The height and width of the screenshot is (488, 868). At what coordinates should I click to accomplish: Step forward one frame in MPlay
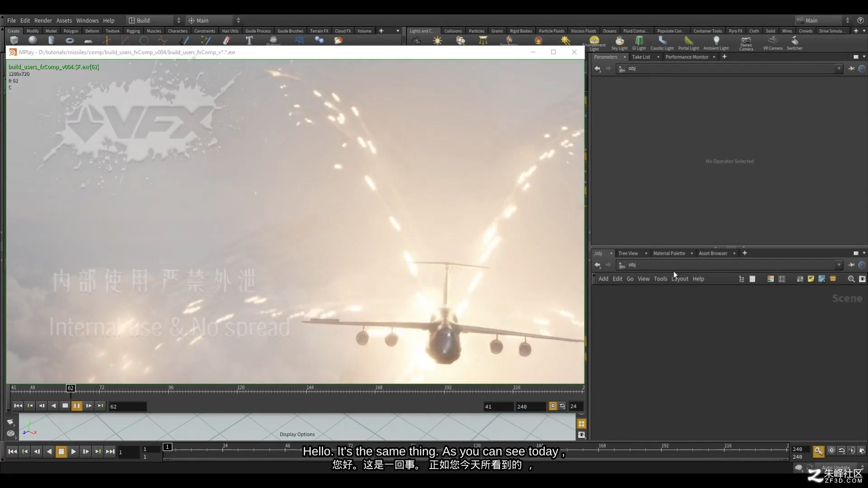click(x=89, y=406)
